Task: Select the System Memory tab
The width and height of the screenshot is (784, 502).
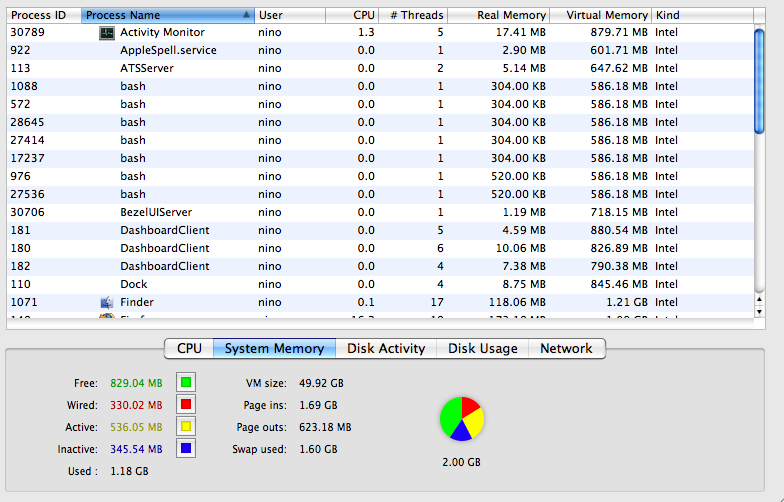Action: [274, 348]
